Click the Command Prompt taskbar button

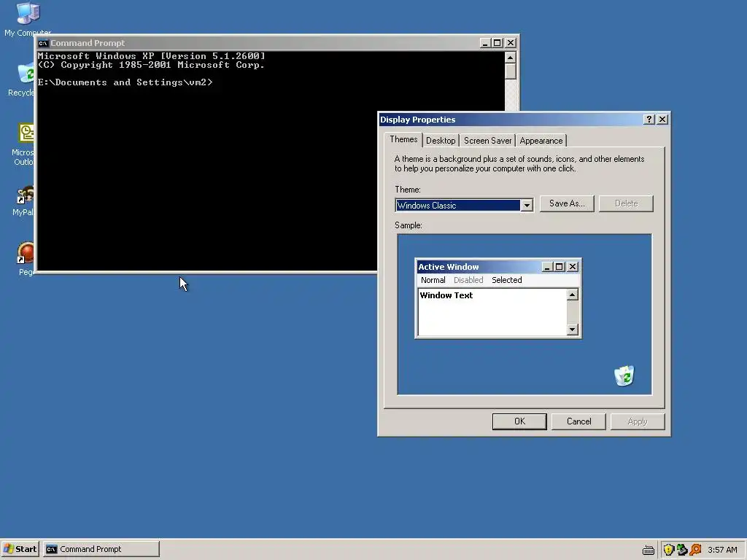(x=101, y=549)
